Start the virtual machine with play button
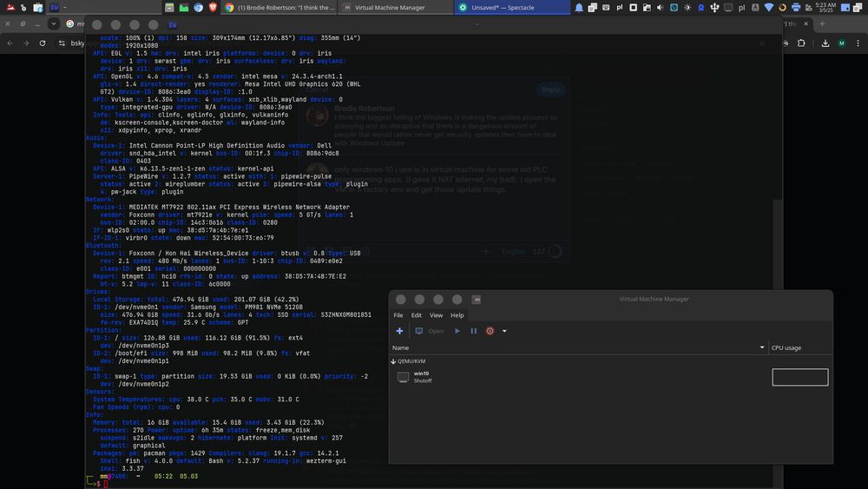 click(x=457, y=331)
